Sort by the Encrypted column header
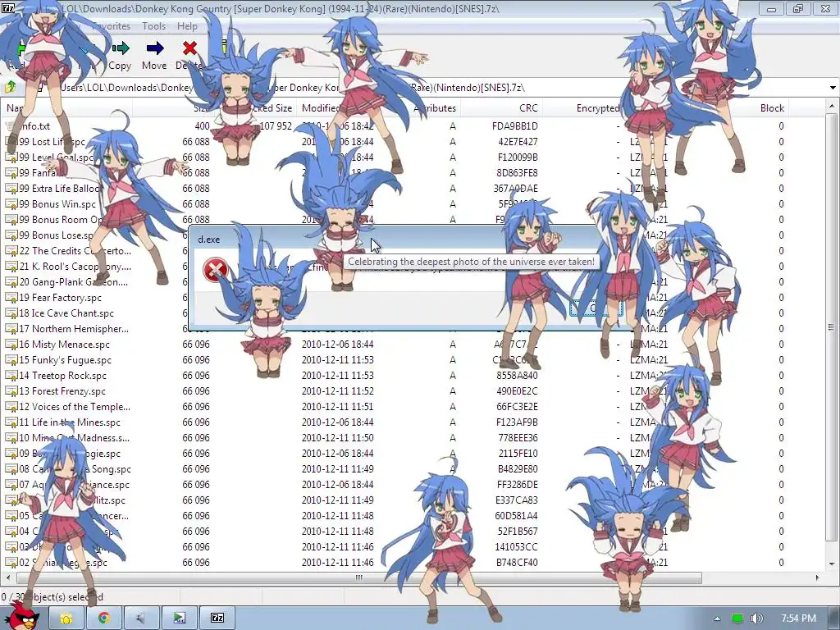The height and width of the screenshot is (630, 840). click(x=583, y=107)
